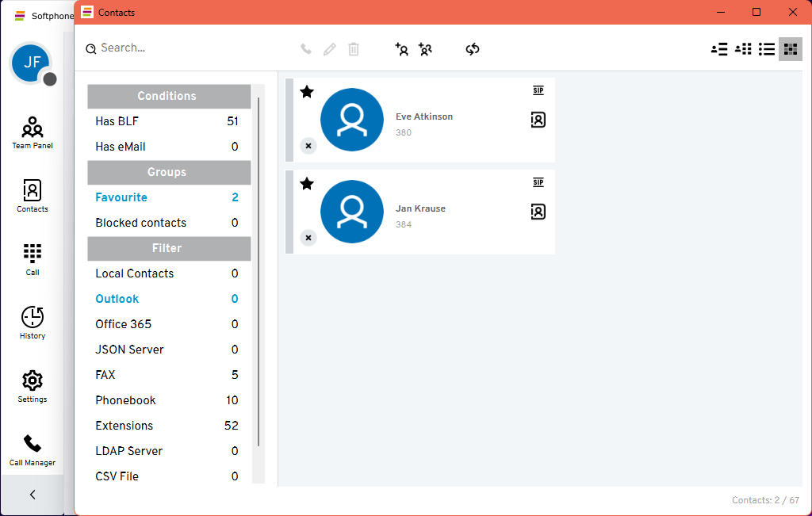Open Eve Atkinson's contact card icon
Viewport: 812px width, 516px height.
click(538, 120)
